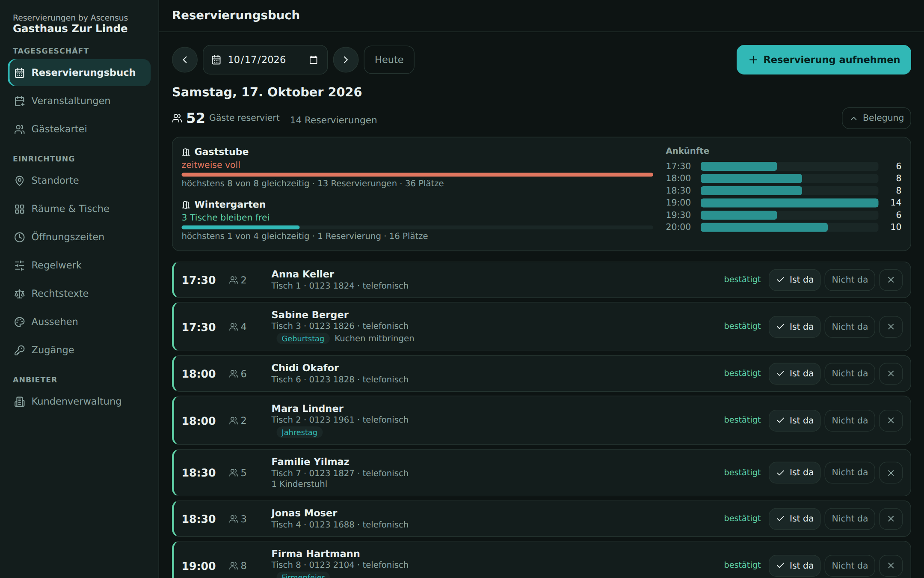Viewport: 924px width, 578px height.
Task: Open Räume & Tische in the sidebar
Action: tap(79, 209)
